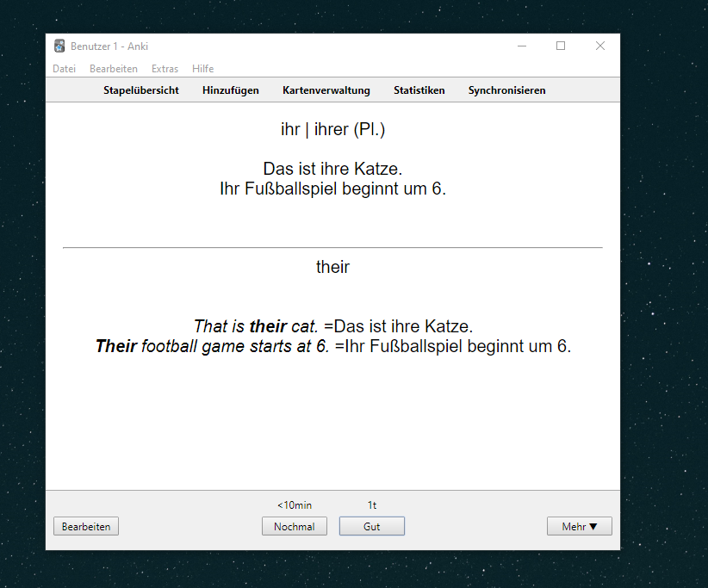Click the sentence 'Das ist ihre Katze.' on front
The width and height of the screenshot is (708, 588).
pos(332,169)
